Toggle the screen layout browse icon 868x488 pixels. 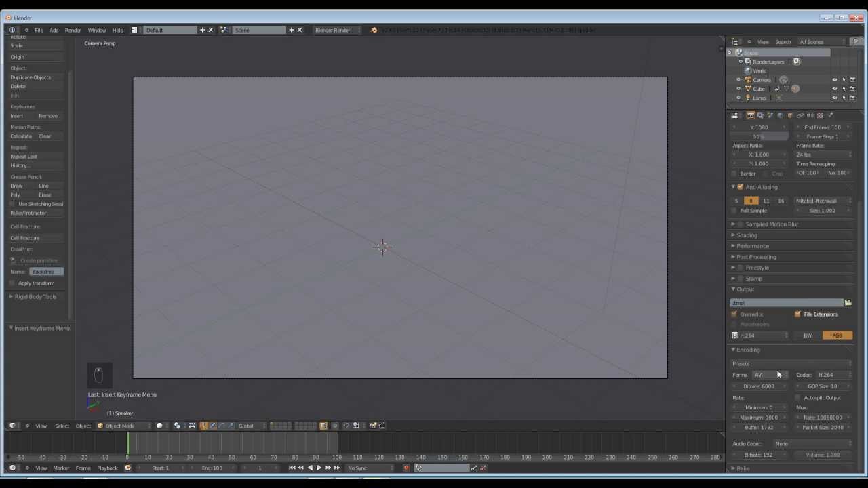(134, 30)
